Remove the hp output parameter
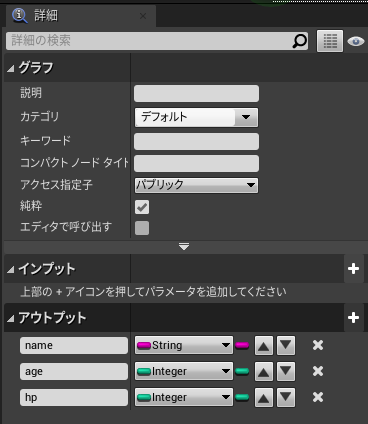 [x=318, y=397]
